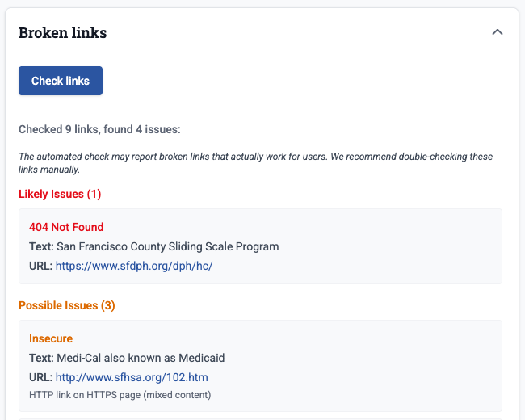Click the HTTP link on HTTPS page note
525x420 pixels.
click(x=89, y=395)
